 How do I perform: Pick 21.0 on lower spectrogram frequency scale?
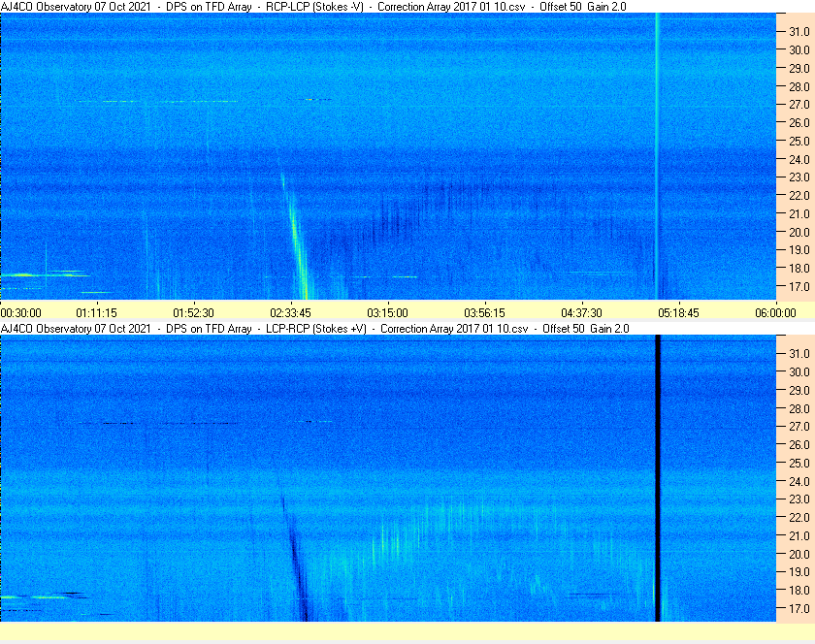tap(799, 535)
